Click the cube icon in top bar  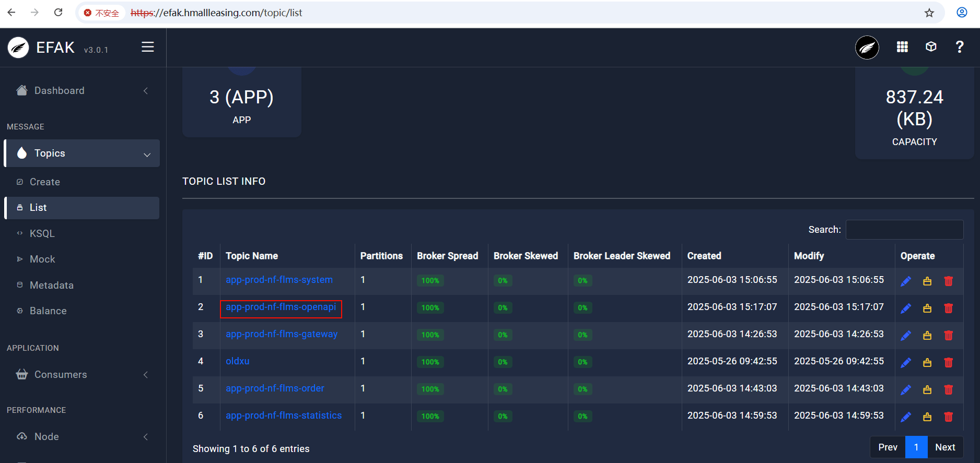click(931, 47)
